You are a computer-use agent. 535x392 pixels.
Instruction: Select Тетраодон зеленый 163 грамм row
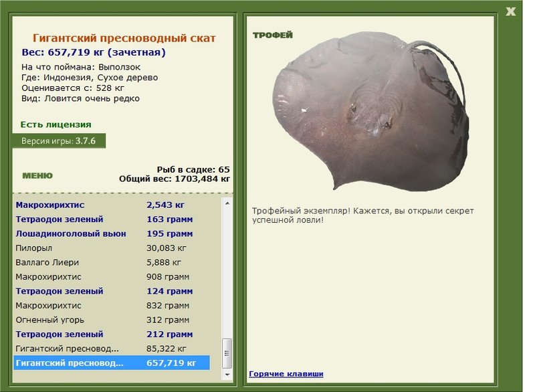tap(112, 219)
